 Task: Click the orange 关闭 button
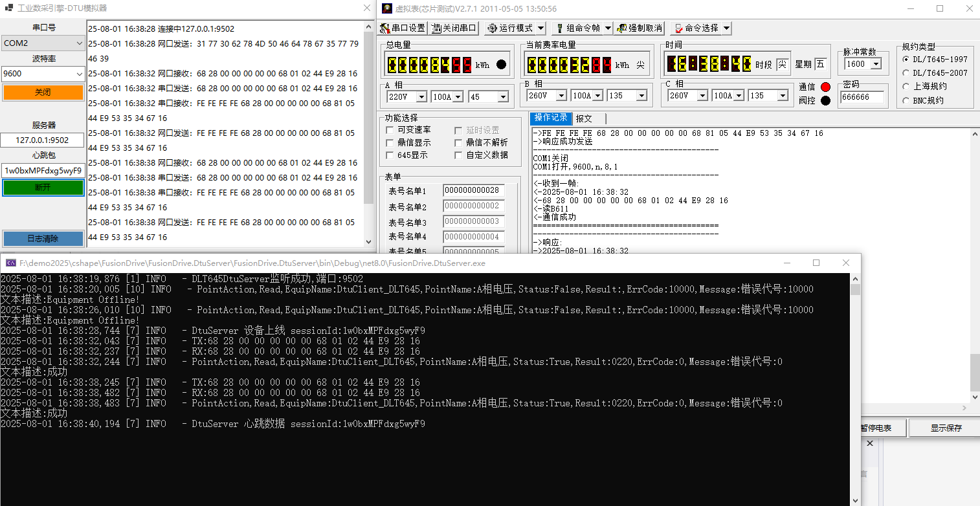[x=43, y=93]
